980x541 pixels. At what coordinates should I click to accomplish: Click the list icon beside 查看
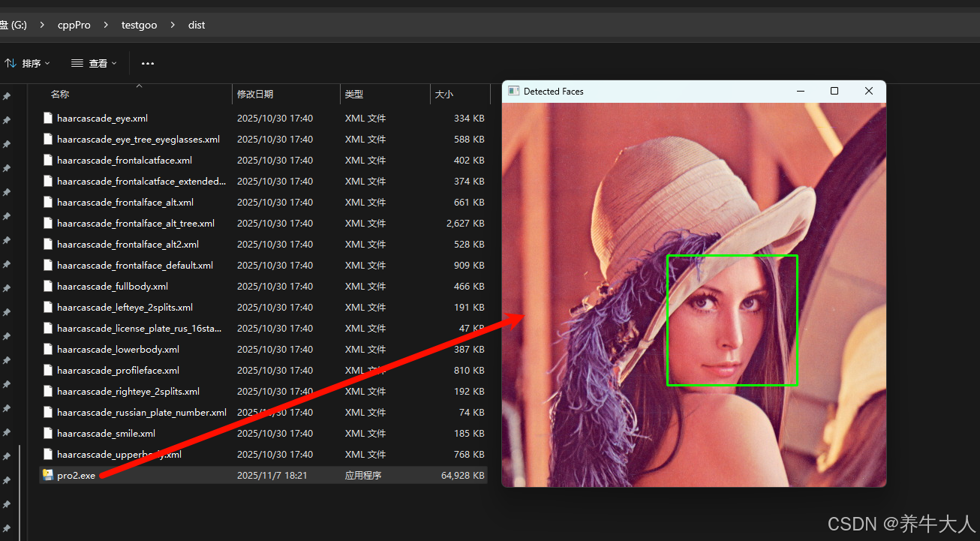77,64
